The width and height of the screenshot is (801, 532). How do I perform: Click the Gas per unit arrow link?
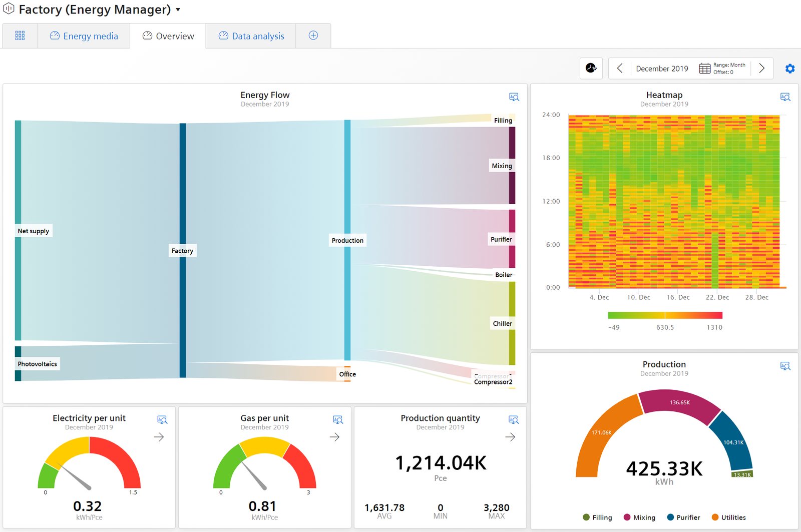335,437
